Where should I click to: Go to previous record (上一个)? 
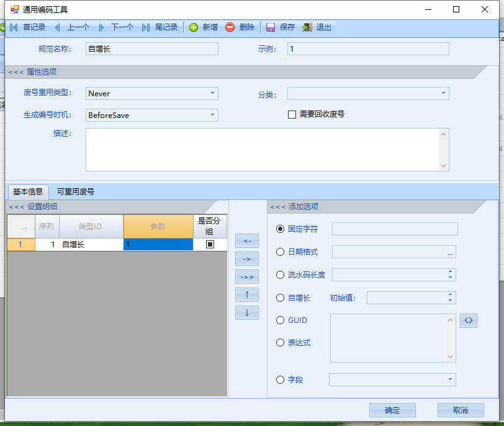tap(72, 27)
